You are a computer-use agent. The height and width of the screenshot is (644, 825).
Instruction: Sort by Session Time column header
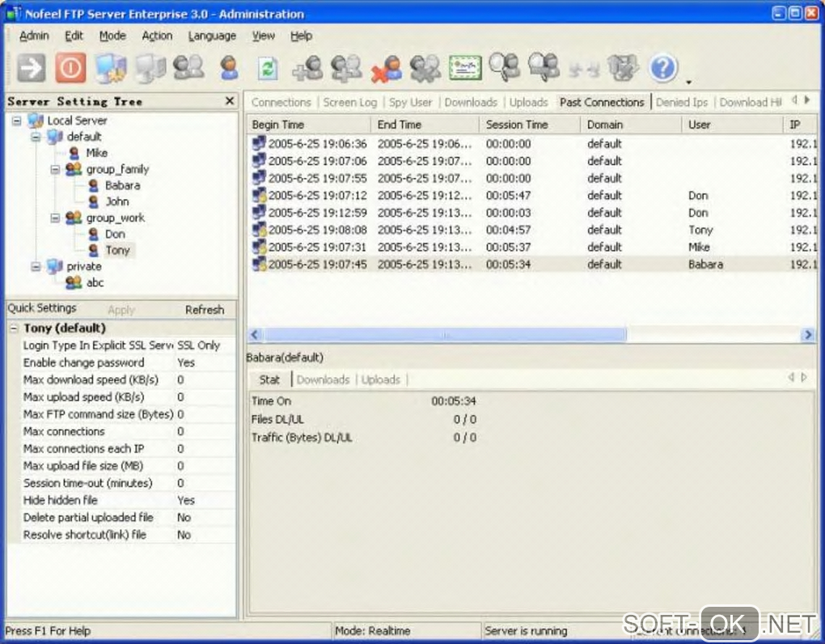[531, 125]
